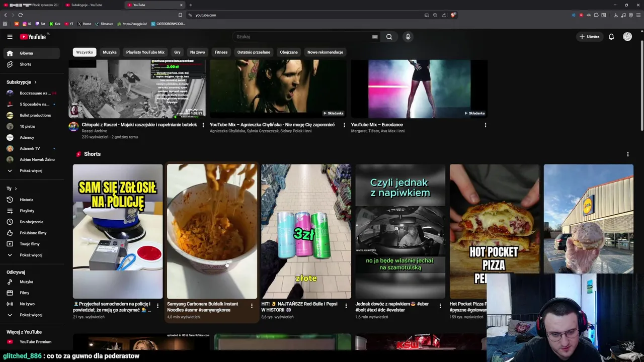Click the Raszei Archive channel avatar
644x362 pixels.
tap(73, 126)
